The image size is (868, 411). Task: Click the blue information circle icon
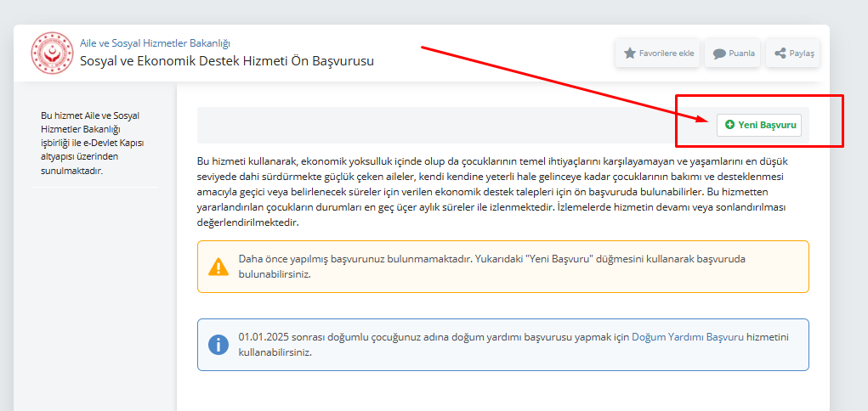point(218,345)
